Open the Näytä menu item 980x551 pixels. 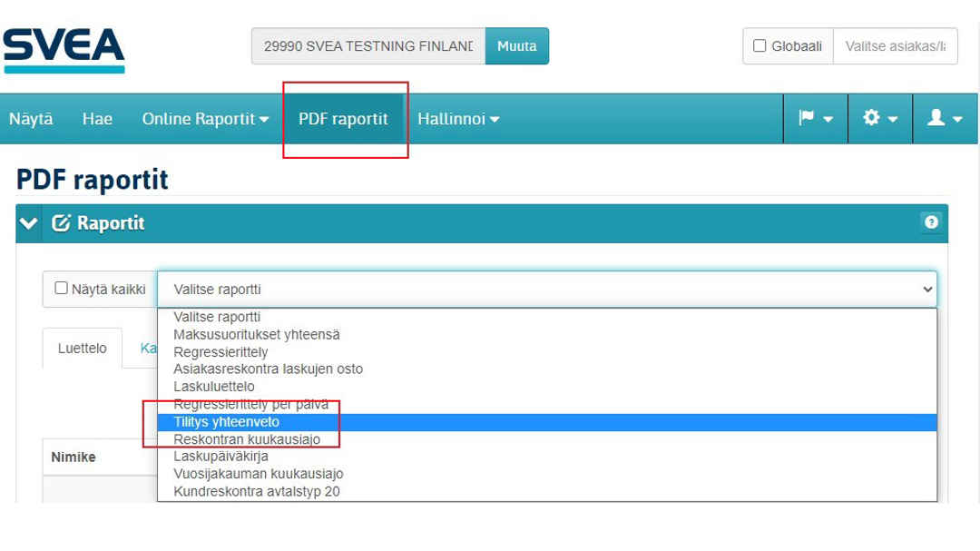point(31,119)
